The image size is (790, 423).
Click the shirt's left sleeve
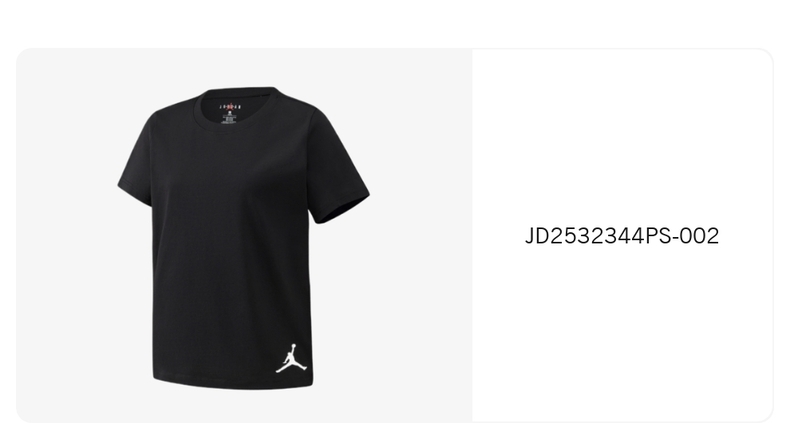click(x=136, y=161)
